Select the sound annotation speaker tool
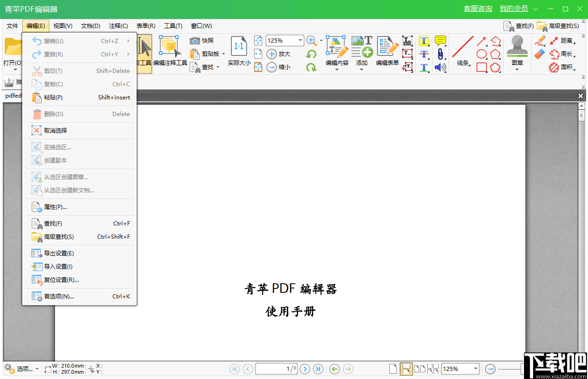 (x=440, y=67)
